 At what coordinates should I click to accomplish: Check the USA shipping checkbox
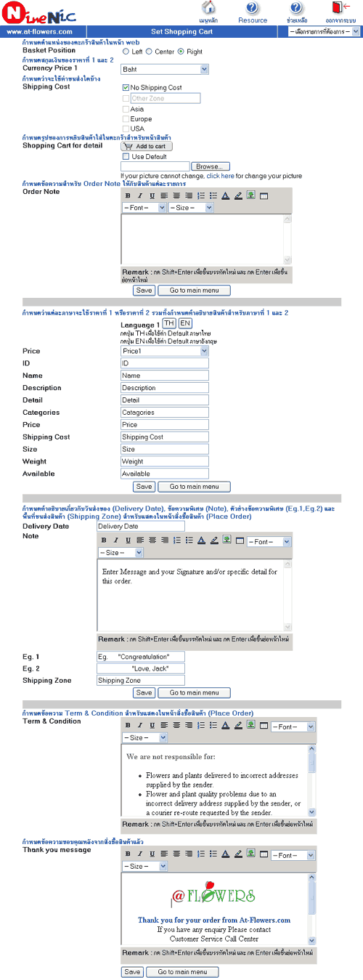(x=126, y=128)
